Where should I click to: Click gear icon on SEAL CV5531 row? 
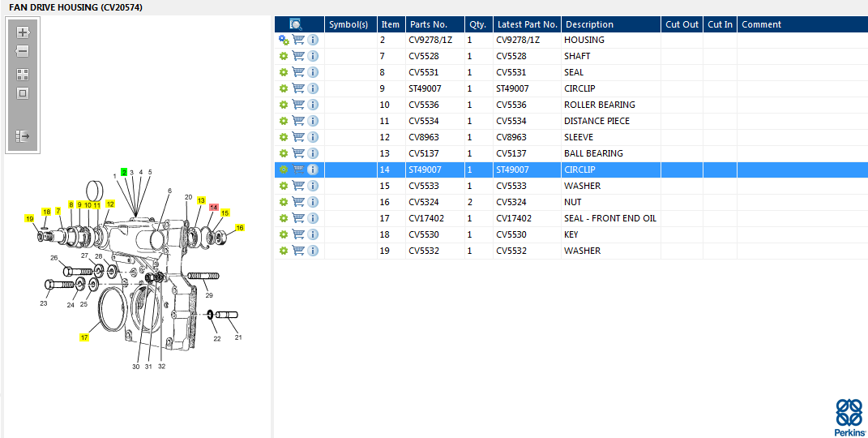tap(284, 72)
